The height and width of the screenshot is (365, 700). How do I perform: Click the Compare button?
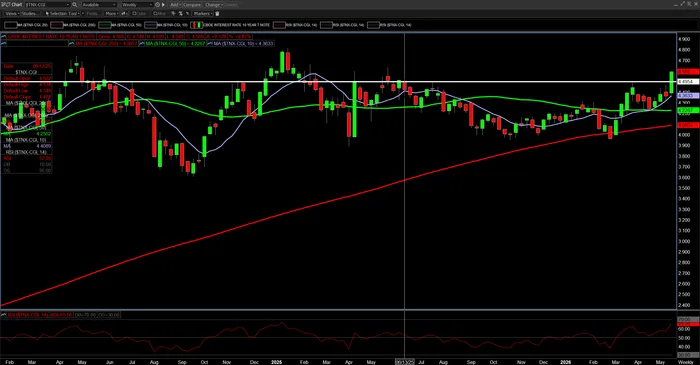pos(192,4)
